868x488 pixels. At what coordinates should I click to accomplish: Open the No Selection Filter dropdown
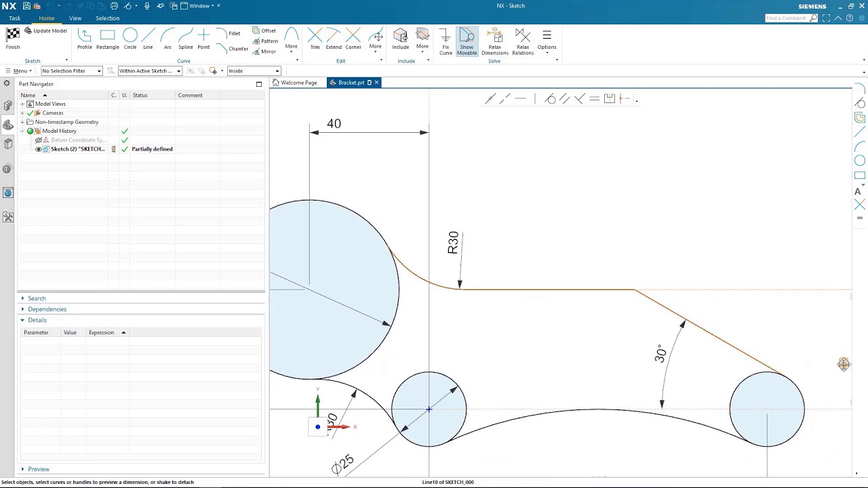71,71
